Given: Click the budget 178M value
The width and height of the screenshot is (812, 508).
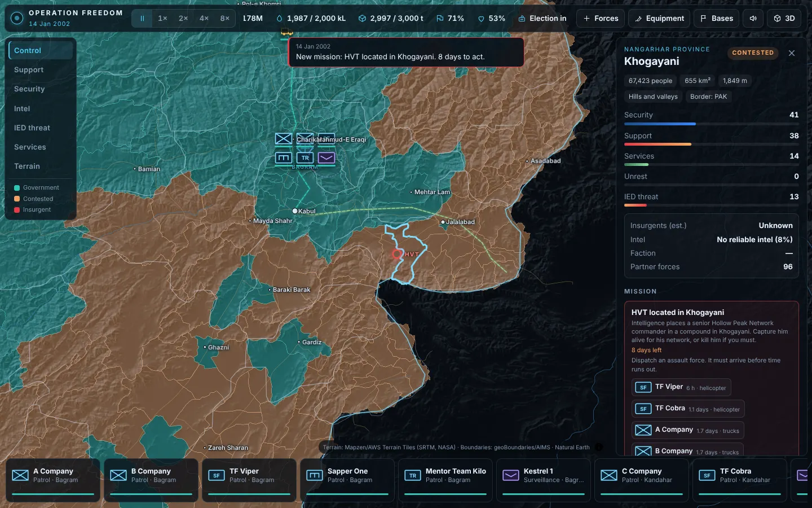Looking at the screenshot, I should tap(253, 19).
